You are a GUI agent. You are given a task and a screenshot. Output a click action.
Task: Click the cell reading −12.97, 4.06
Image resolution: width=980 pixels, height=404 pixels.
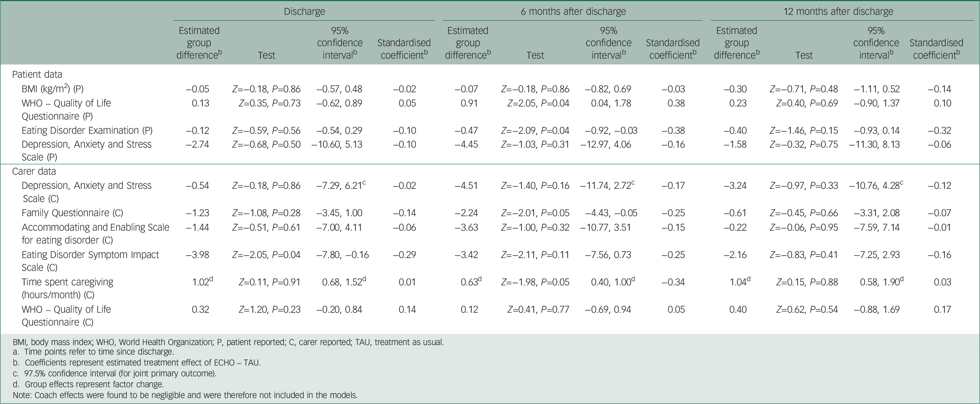point(605,144)
